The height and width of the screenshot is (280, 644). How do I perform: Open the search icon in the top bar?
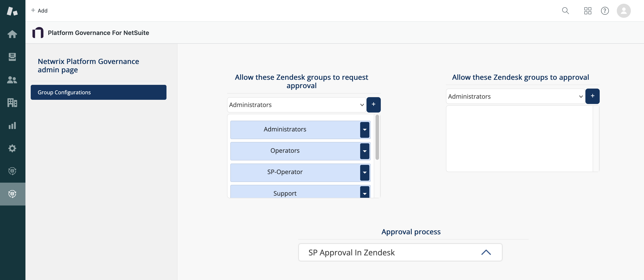(566, 11)
